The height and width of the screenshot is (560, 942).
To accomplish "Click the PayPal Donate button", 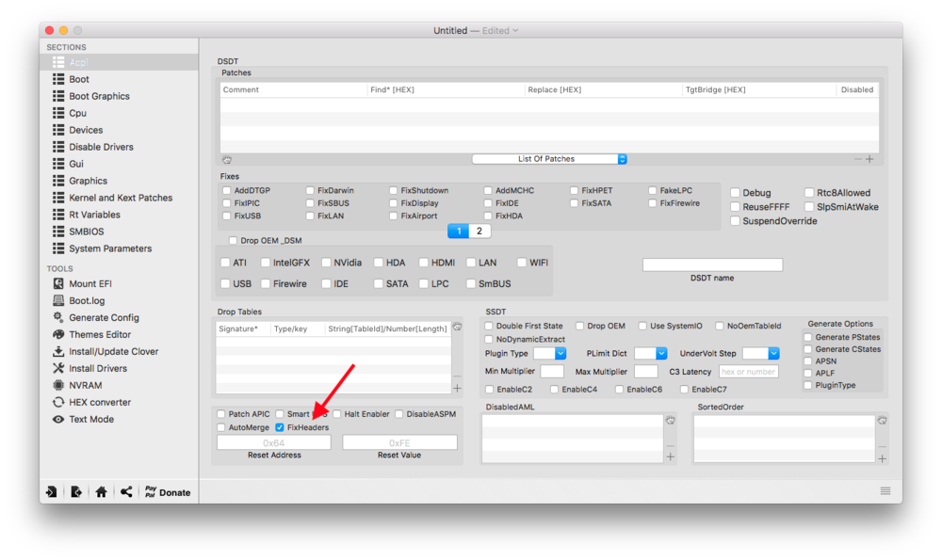I will (x=166, y=492).
